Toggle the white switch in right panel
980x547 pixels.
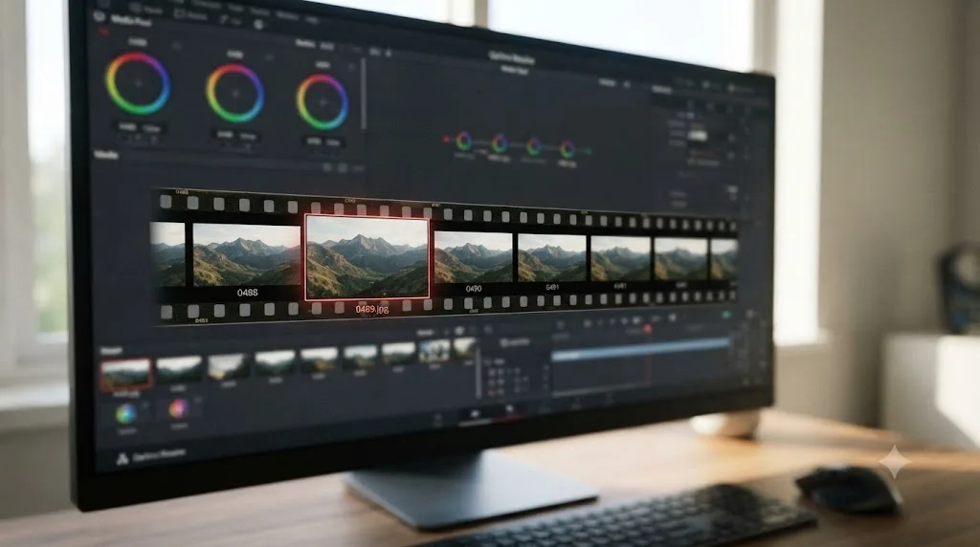698,136
